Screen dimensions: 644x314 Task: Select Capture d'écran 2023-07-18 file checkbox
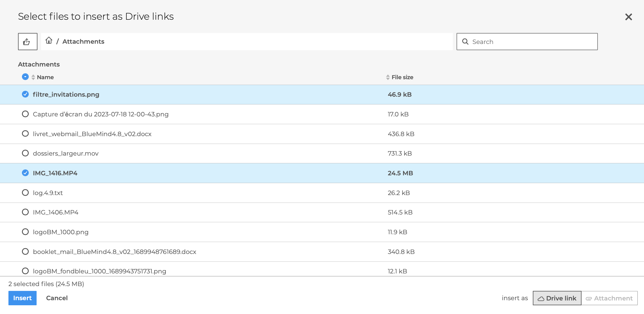tap(25, 114)
